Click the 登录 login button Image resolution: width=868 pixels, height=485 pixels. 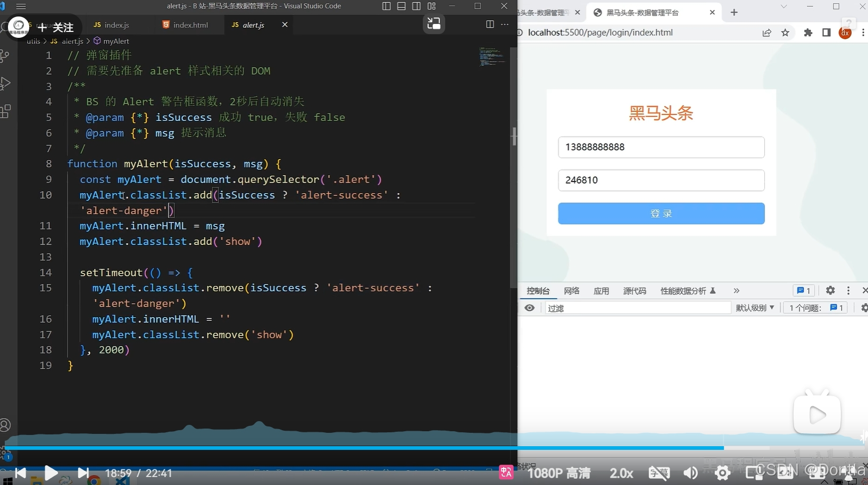[x=661, y=213]
